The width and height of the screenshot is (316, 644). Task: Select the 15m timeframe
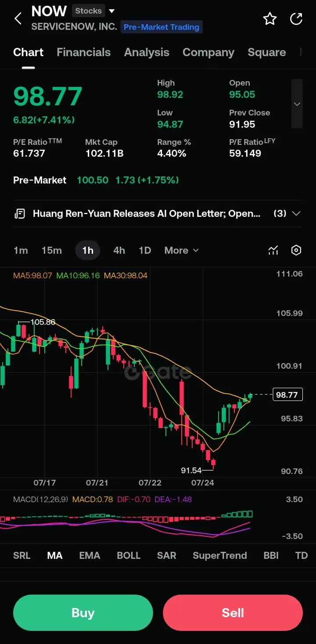click(x=52, y=250)
